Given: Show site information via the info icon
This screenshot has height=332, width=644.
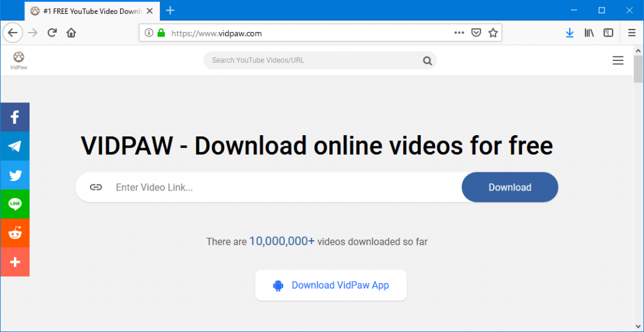Looking at the screenshot, I should (x=149, y=33).
